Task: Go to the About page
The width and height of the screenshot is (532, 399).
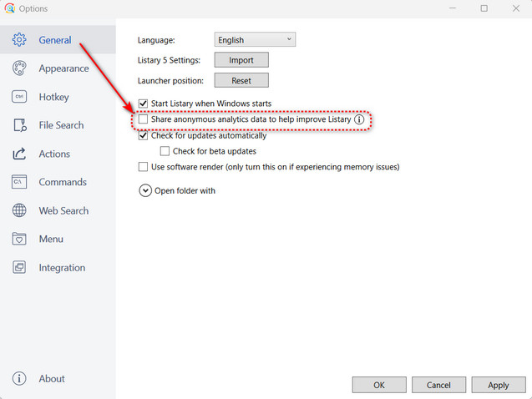Action: 51,378
